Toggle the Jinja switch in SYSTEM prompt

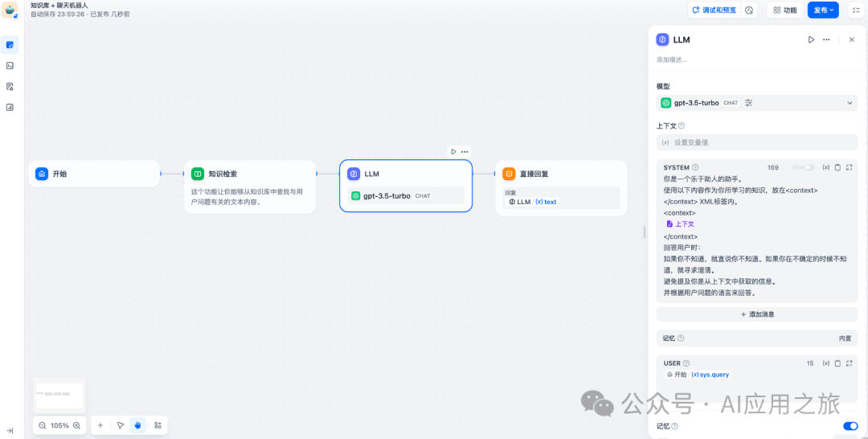809,168
